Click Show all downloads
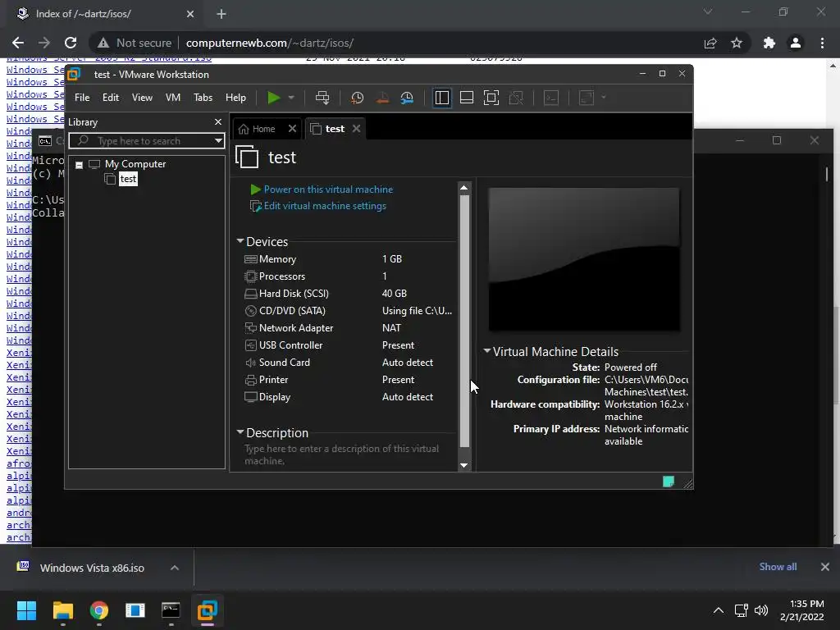The image size is (840, 630). point(778,567)
